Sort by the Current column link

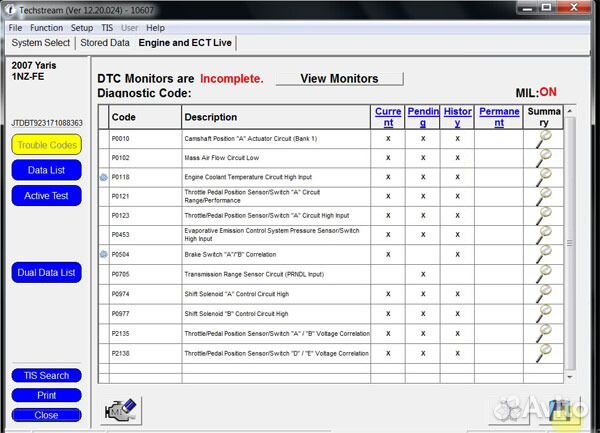coord(388,117)
